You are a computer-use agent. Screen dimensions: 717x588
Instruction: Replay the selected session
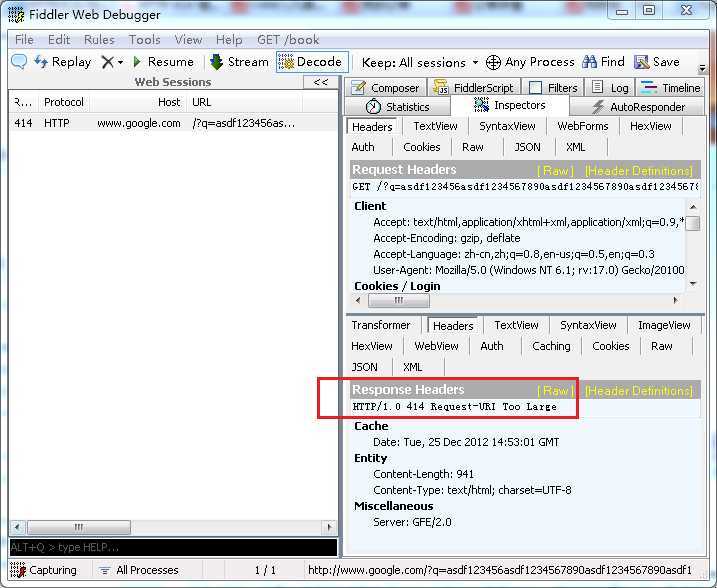(x=63, y=62)
